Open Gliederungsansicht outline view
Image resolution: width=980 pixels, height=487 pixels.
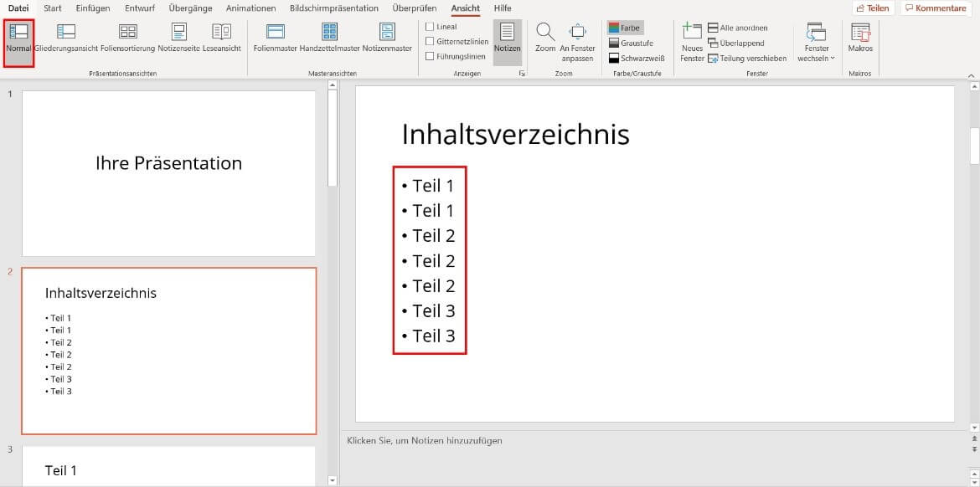pos(66,38)
